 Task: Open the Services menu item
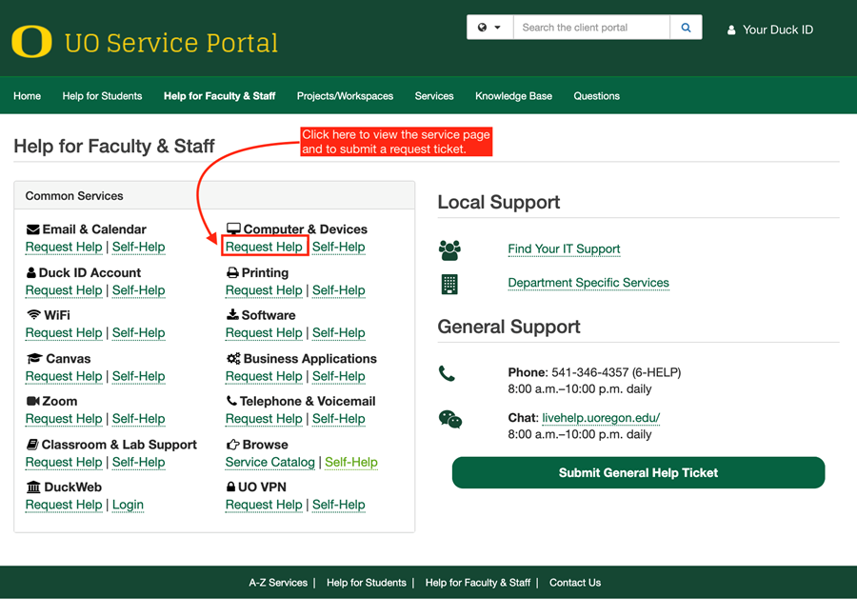[x=434, y=95]
